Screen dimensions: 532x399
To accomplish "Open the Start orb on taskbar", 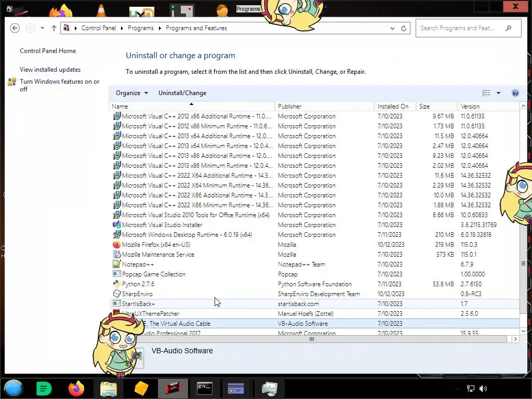I will pyautogui.click(x=14, y=389).
